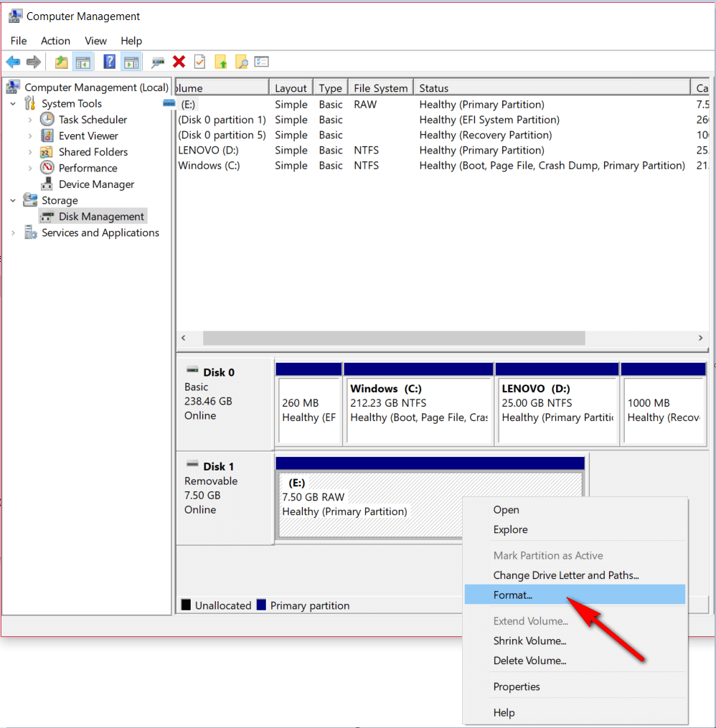Select Delete Volume... in context menu
This screenshot has height=728, width=716.
tap(575, 660)
